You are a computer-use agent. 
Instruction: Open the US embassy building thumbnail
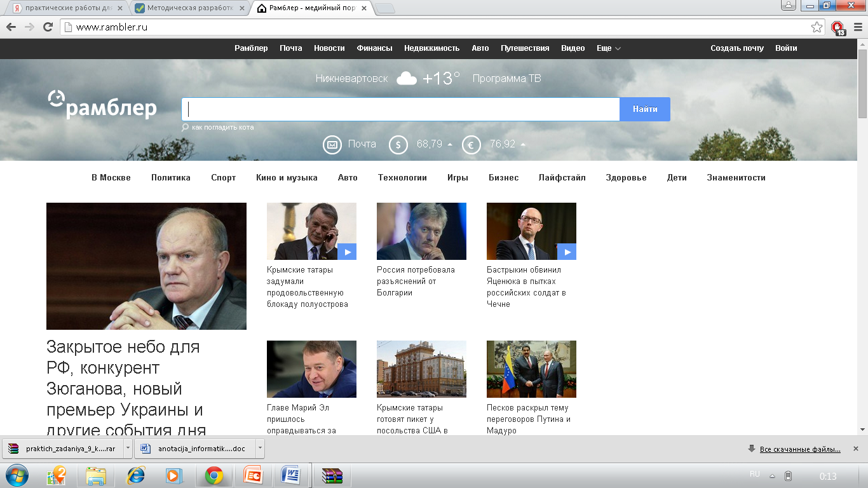(421, 369)
